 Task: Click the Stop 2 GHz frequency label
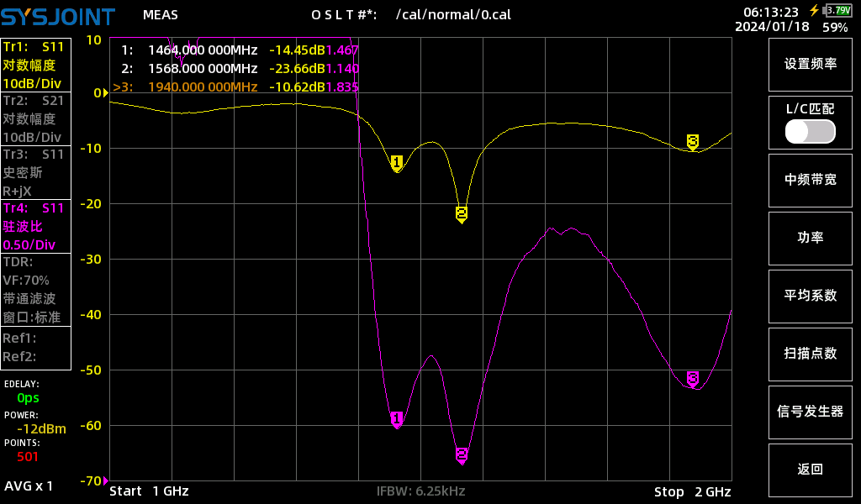pyautogui.click(x=693, y=492)
